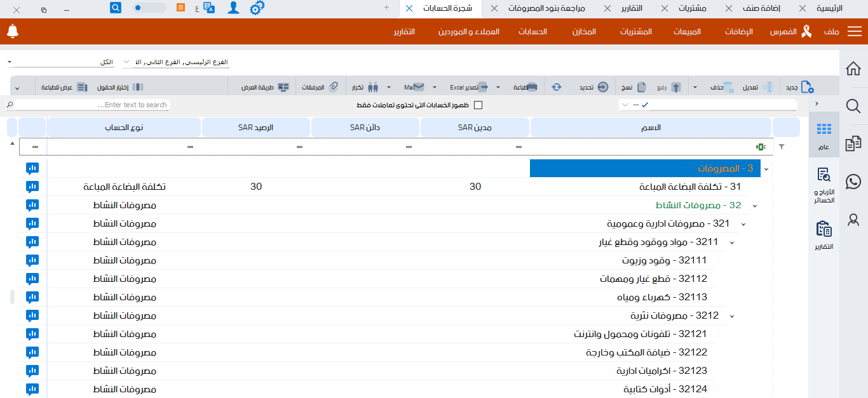Collapse the 321 - مصروفات ادارية وعمومية node
The height and width of the screenshot is (398, 868).
click(x=743, y=223)
